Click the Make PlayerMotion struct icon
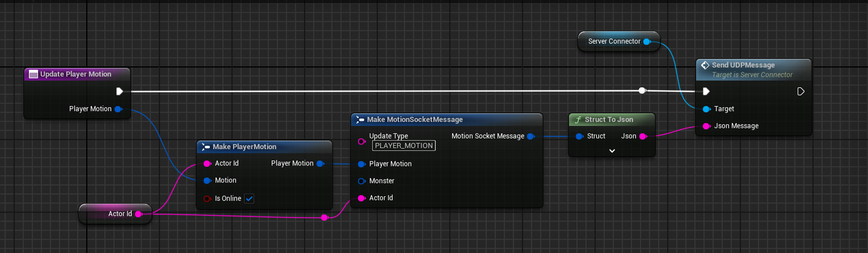Viewport: 868px width, 253px height. click(x=206, y=147)
